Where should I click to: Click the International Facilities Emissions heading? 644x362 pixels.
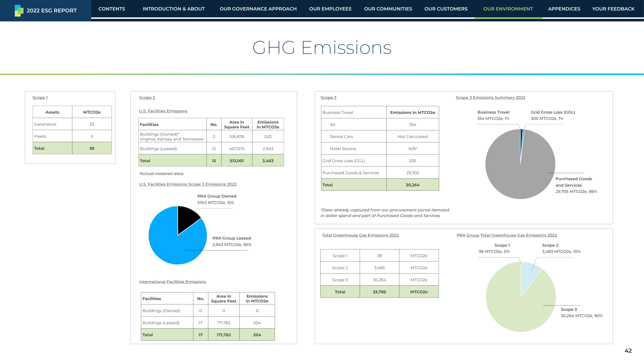click(x=173, y=282)
